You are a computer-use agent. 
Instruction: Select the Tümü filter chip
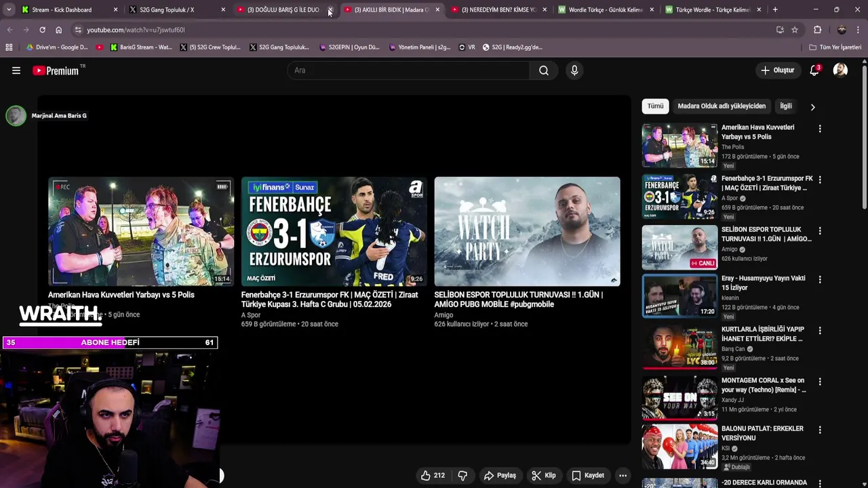click(x=655, y=106)
